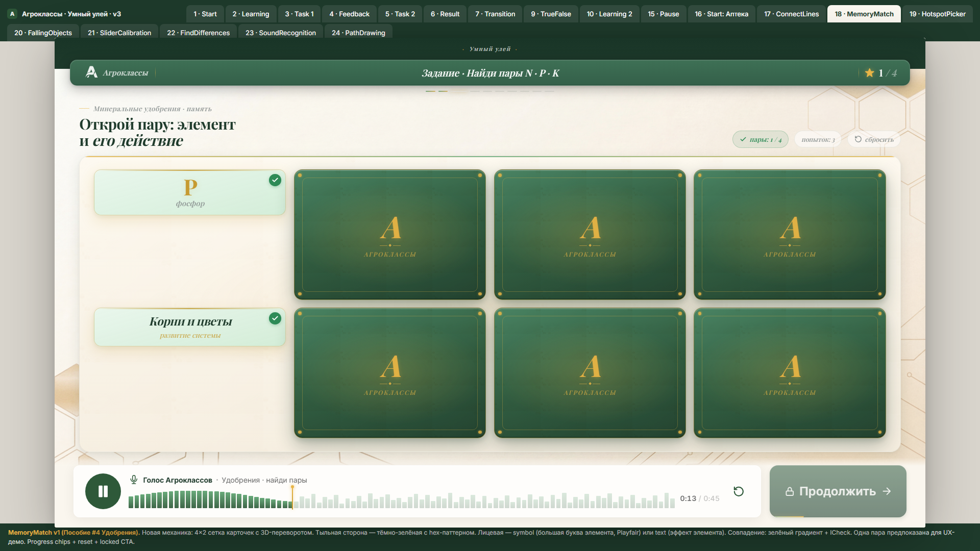Flip the first face-down card in top row
980x551 pixels.
(390, 235)
